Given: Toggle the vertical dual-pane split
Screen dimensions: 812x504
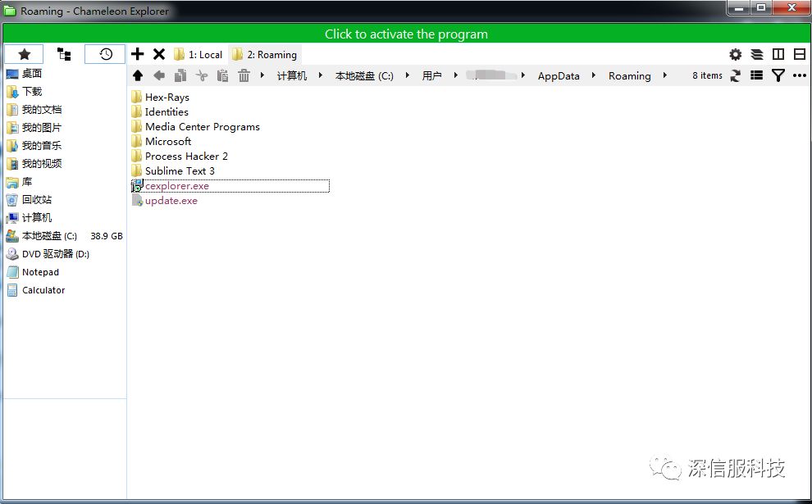Looking at the screenshot, I should (x=778, y=54).
